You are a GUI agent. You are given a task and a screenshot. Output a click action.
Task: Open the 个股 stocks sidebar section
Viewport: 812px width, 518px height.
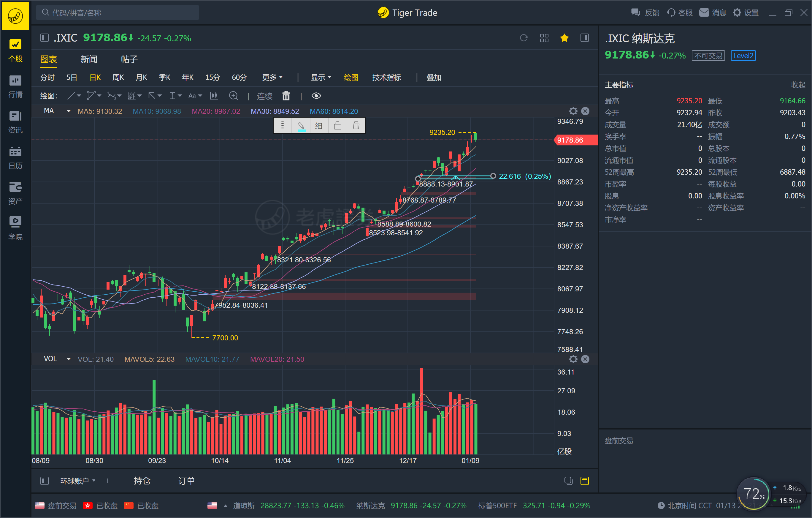click(x=15, y=51)
